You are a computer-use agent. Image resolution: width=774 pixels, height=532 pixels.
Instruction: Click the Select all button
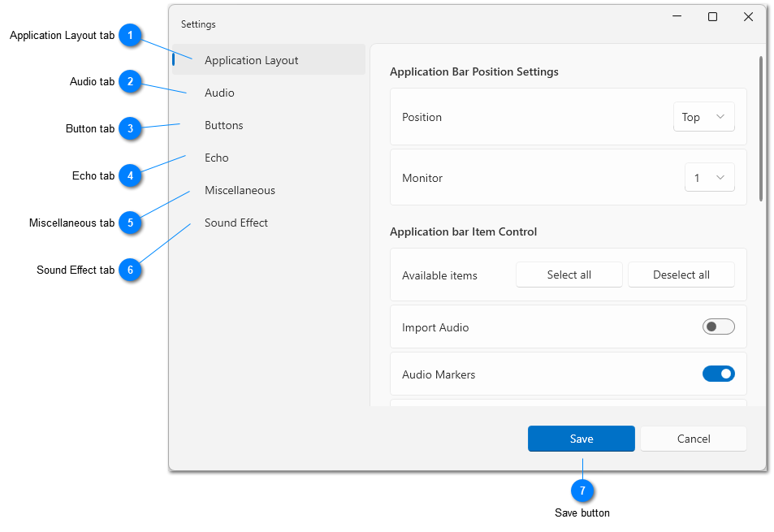[x=569, y=275]
